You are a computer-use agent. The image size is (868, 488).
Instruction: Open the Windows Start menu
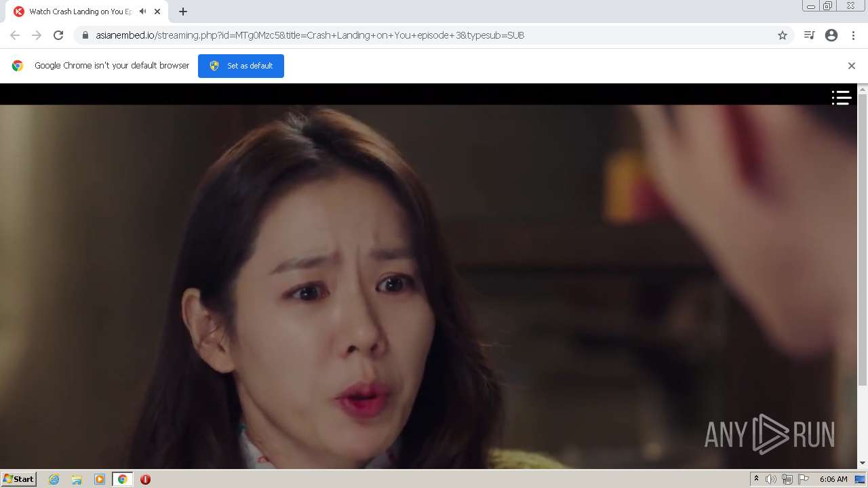coord(19,479)
